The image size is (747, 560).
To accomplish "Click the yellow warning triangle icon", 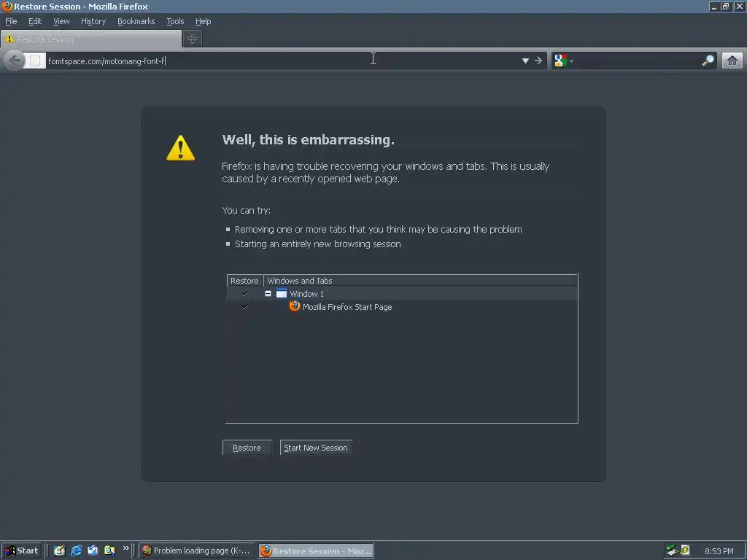I will click(181, 148).
